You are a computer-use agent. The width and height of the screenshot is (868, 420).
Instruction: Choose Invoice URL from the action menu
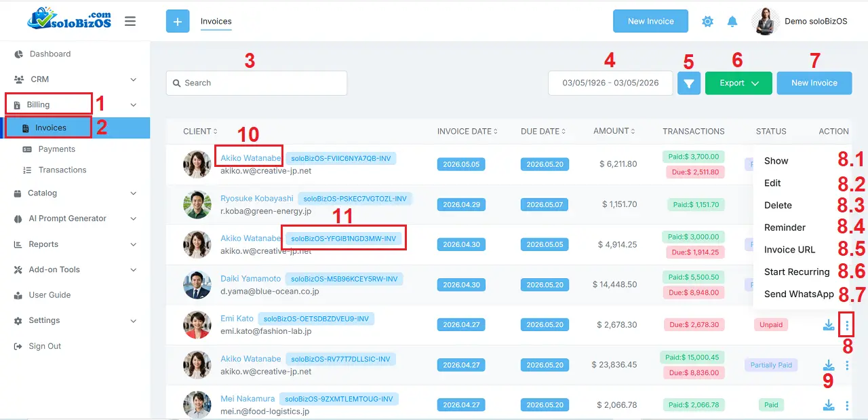coord(789,250)
